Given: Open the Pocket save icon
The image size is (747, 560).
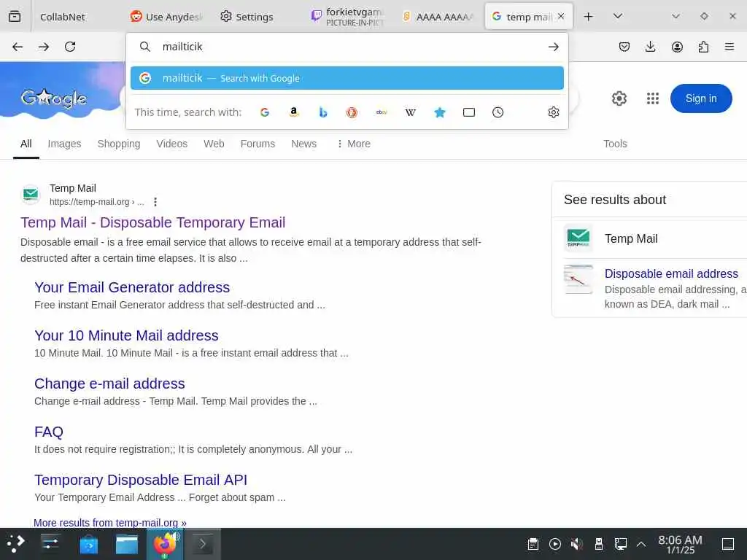Looking at the screenshot, I should point(624,47).
